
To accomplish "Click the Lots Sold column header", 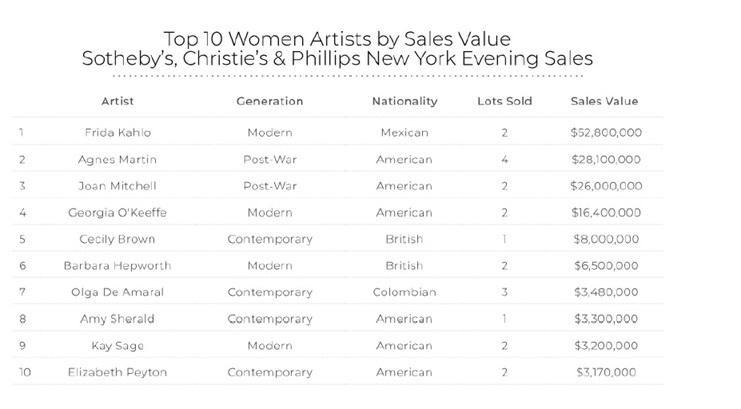I will coord(504,101).
